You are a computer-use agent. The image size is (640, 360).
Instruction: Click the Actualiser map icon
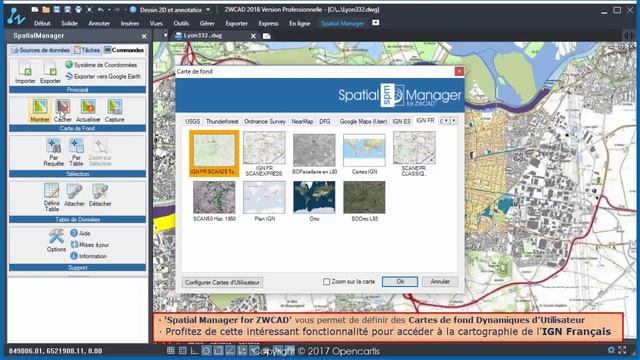[88, 110]
